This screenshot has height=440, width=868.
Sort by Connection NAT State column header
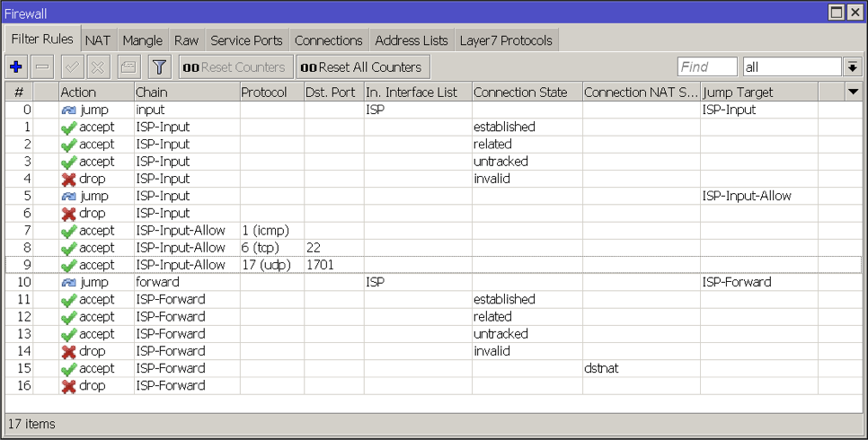click(x=641, y=92)
